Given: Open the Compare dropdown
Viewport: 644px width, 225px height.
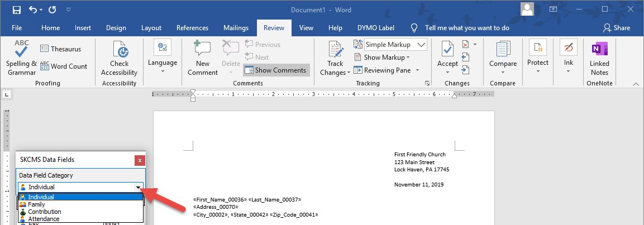Looking at the screenshot, I should [503, 57].
